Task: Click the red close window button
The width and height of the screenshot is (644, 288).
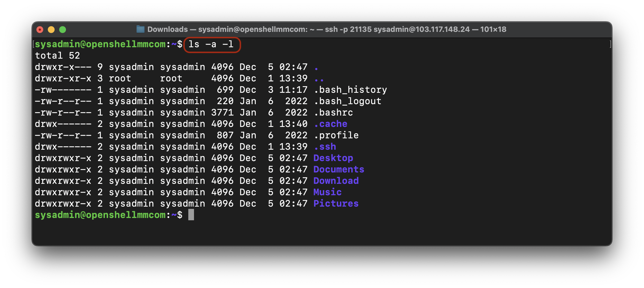Action: [40, 30]
